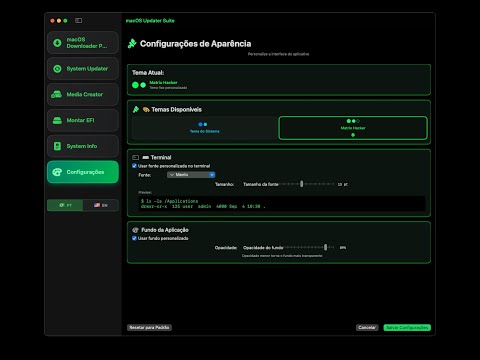Open macOS Downloader sidebar item
The height and width of the screenshot is (360, 480).
click(83, 43)
